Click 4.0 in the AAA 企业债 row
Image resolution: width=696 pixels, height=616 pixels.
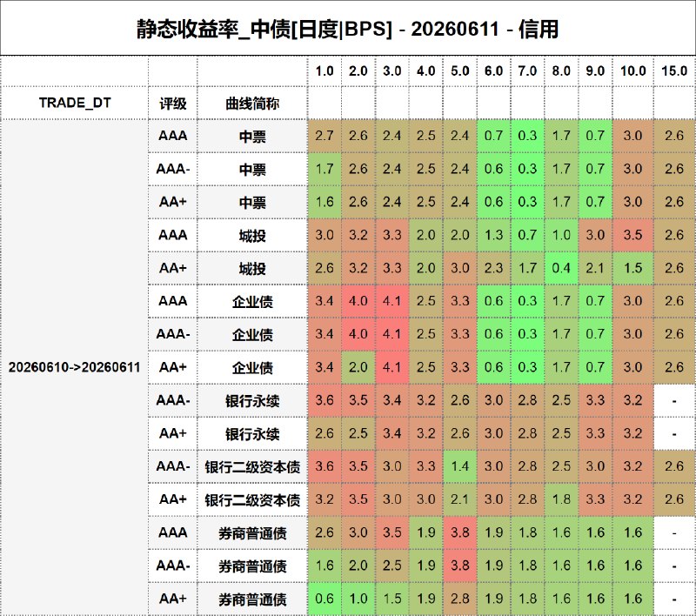(358, 301)
